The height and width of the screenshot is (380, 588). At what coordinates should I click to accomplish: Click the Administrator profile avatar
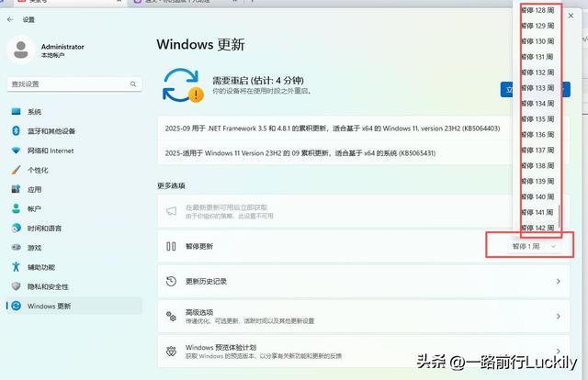pyautogui.click(x=21, y=50)
